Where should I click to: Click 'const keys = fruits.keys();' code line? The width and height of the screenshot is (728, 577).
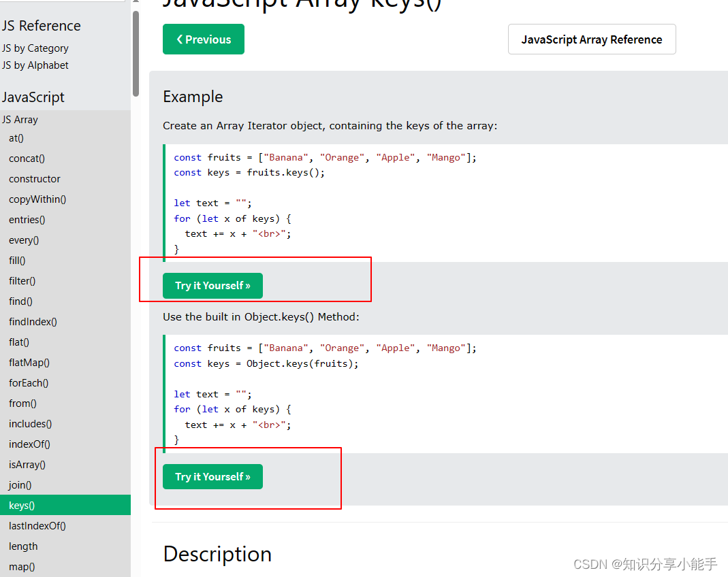tap(249, 173)
